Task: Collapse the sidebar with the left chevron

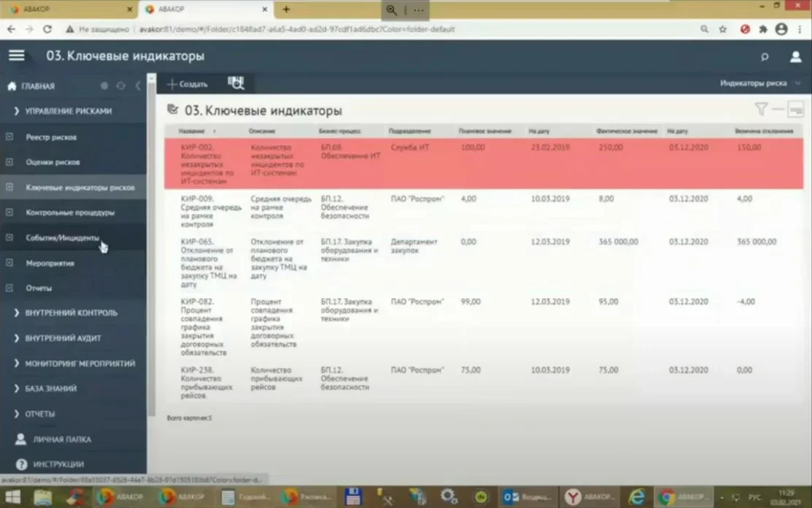Action: click(x=138, y=86)
